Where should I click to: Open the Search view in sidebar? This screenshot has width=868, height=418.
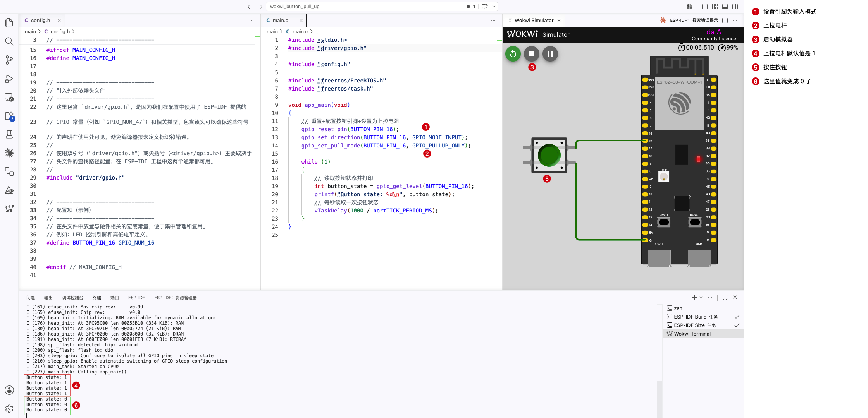(x=9, y=41)
